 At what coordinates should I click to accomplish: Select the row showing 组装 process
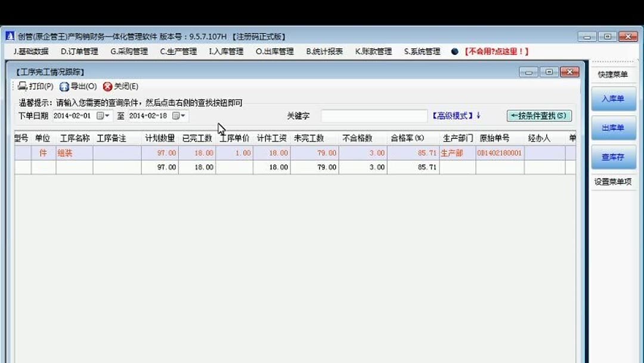click(x=66, y=152)
